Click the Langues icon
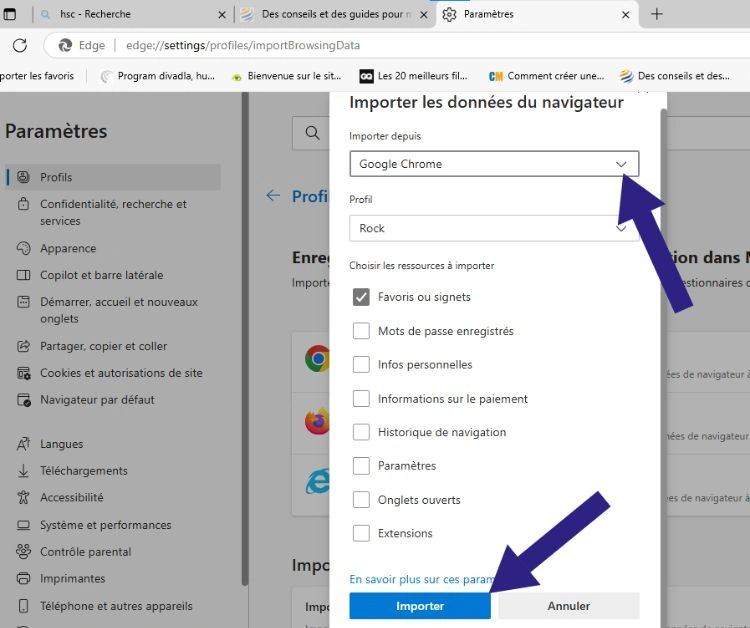This screenshot has height=628, width=750. [23, 444]
